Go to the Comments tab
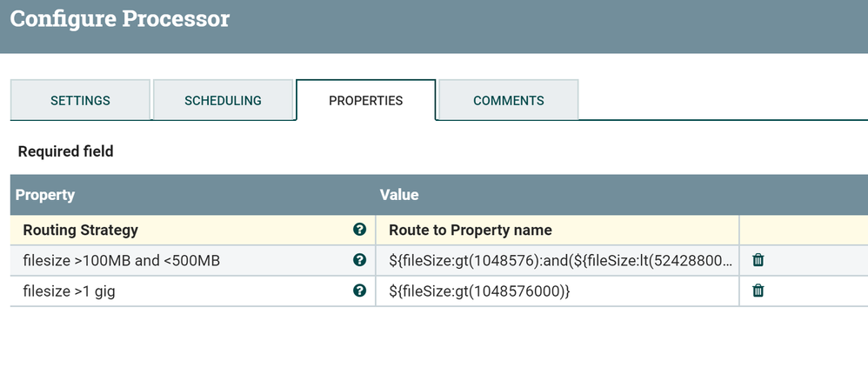This screenshot has height=381, width=868. [508, 101]
